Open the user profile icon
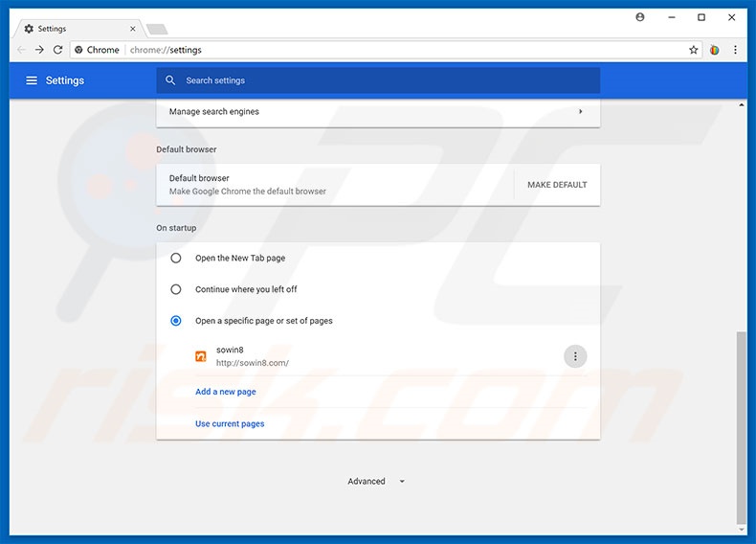 (640, 17)
